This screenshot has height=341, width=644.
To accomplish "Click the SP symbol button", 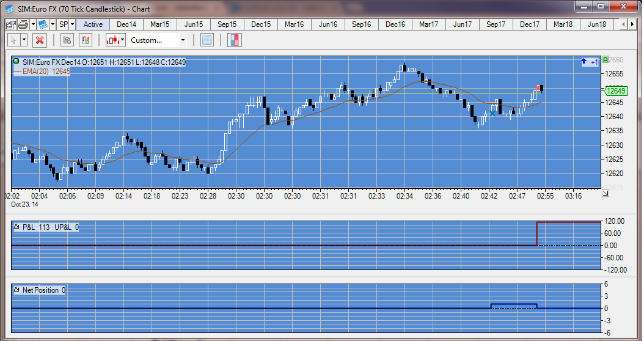I will 64,24.
